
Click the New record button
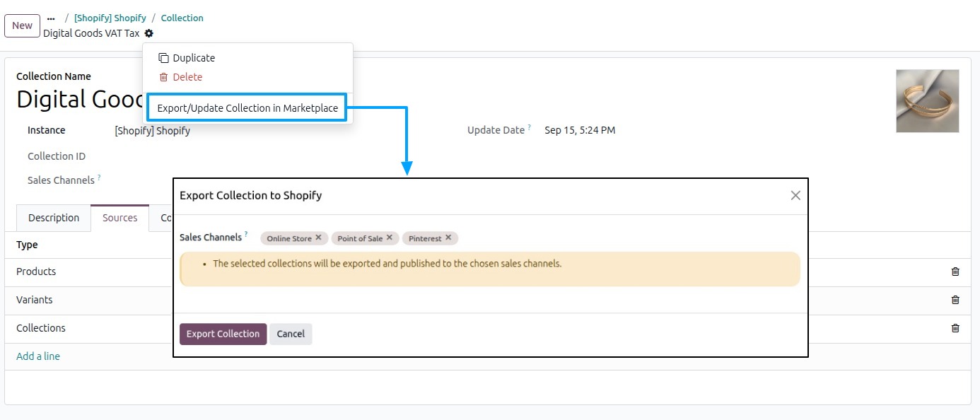(22, 25)
